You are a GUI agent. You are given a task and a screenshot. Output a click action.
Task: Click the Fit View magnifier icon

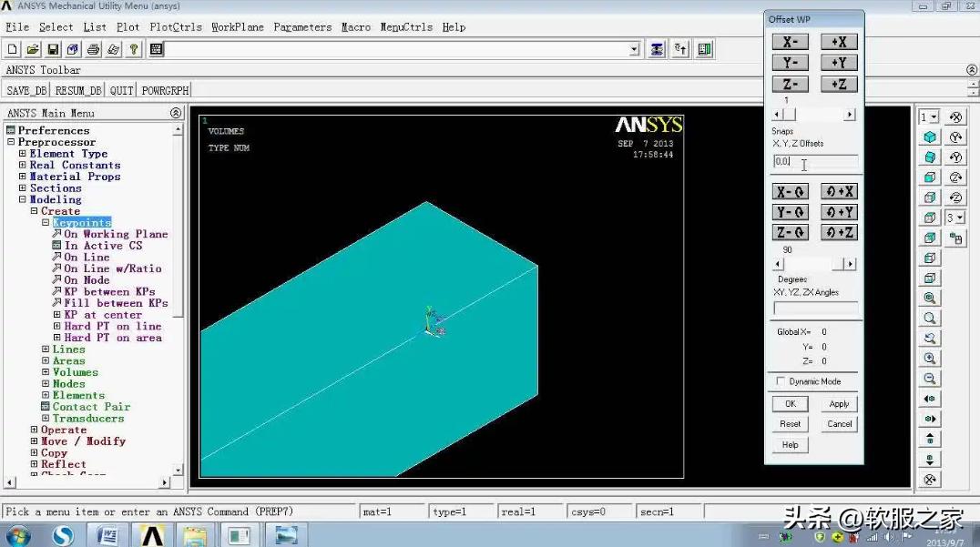(x=930, y=298)
